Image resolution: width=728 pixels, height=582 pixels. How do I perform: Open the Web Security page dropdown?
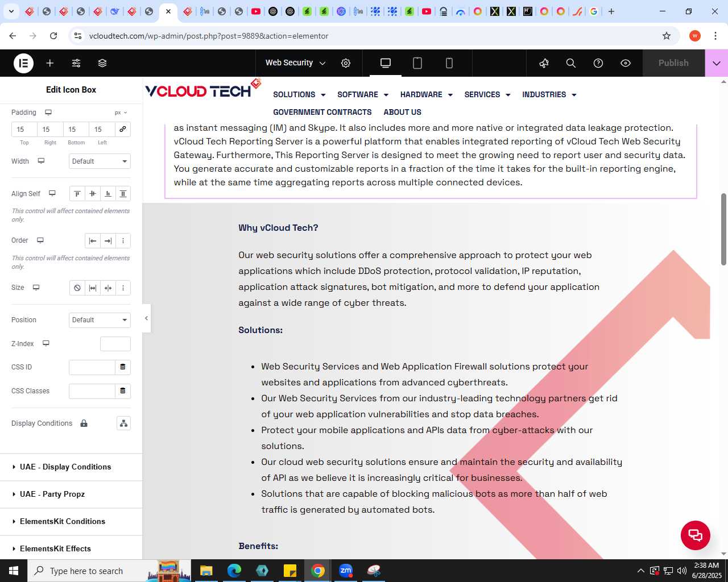pos(295,63)
